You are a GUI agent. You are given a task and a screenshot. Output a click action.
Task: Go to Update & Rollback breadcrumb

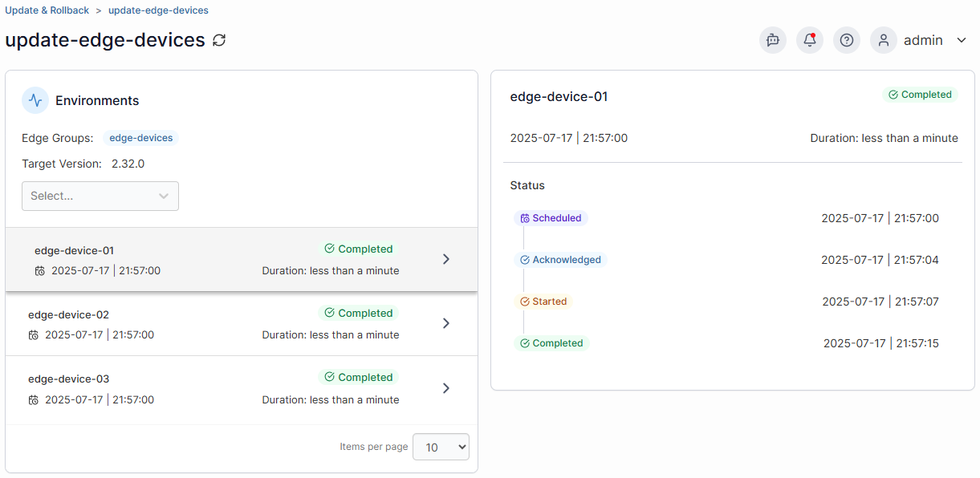coord(47,10)
